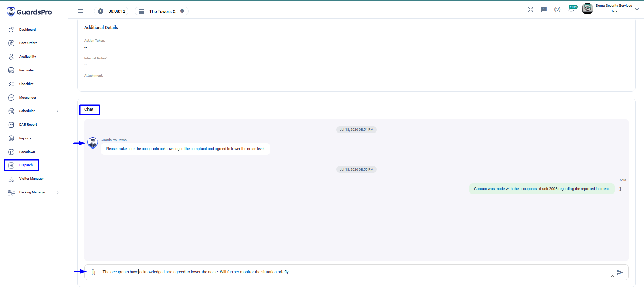
Task: Click the user profile avatar
Action: (587, 8)
